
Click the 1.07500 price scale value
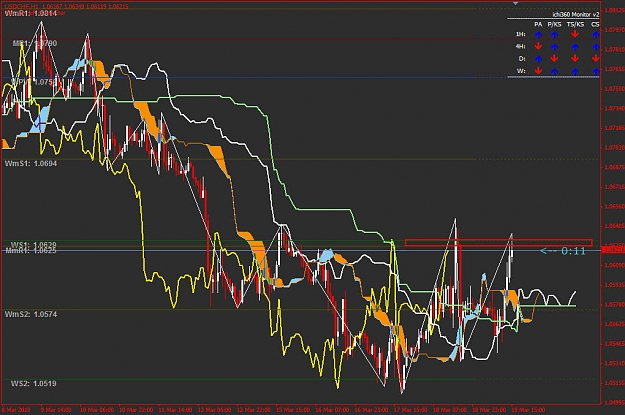coord(614,89)
